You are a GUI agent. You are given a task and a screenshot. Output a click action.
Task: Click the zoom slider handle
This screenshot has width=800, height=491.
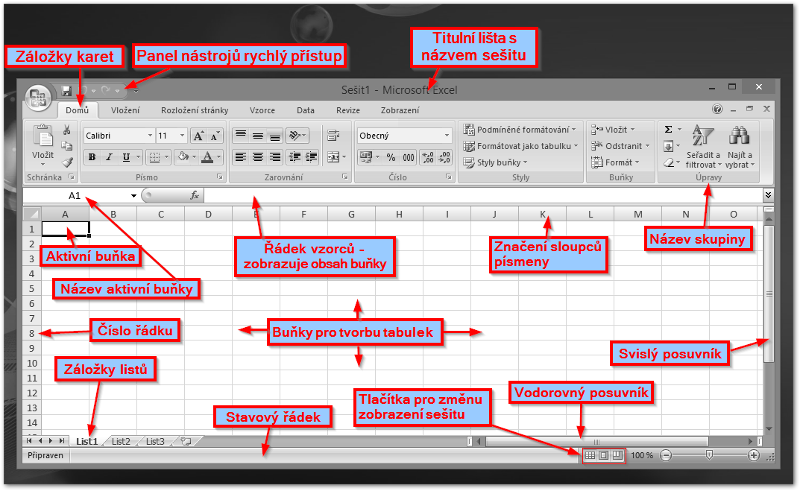click(709, 455)
